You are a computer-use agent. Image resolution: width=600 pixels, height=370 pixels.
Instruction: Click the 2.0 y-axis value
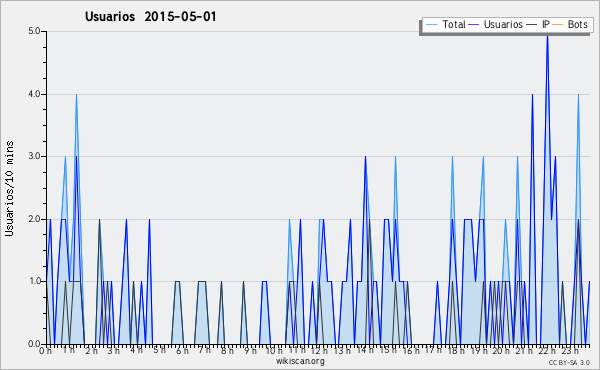click(x=34, y=219)
